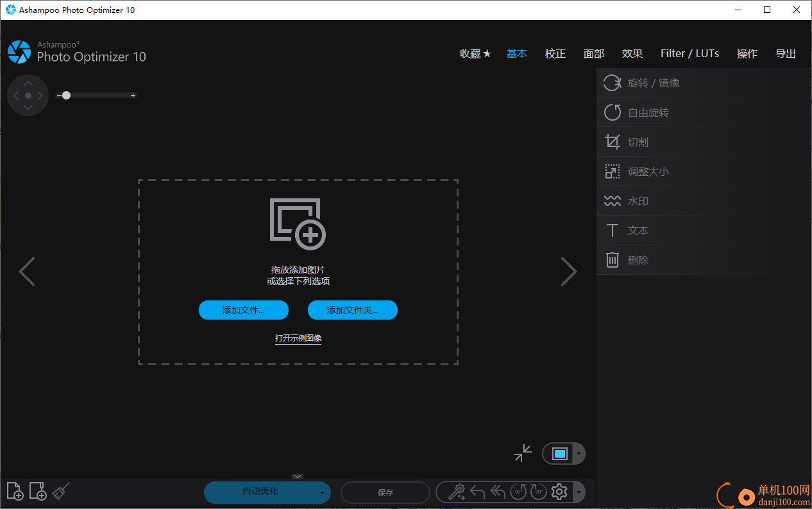
Task: Click the shrink-to-fit arrows icon
Action: pyautogui.click(x=523, y=453)
